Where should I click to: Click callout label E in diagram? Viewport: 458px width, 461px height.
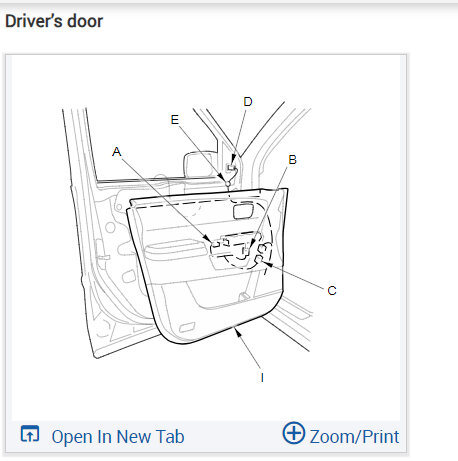click(x=175, y=120)
